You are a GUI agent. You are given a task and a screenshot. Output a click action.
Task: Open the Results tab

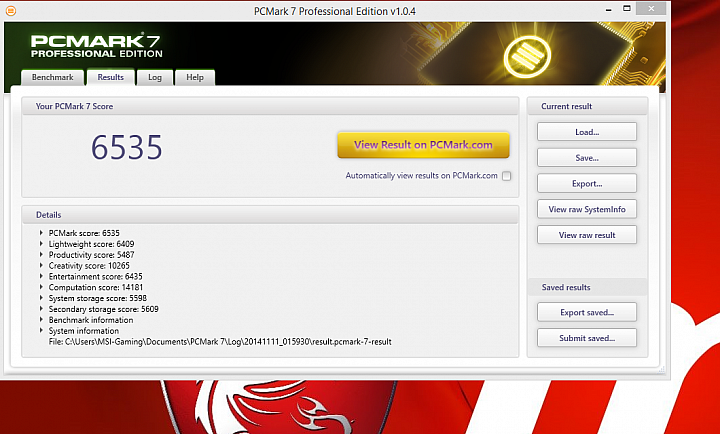[111, 77]
